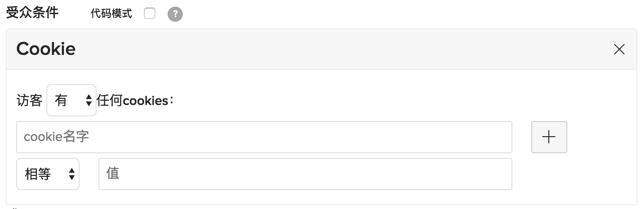Focus the cookie名字 input field
Screen dimensions: 644x209
[264, 137]
